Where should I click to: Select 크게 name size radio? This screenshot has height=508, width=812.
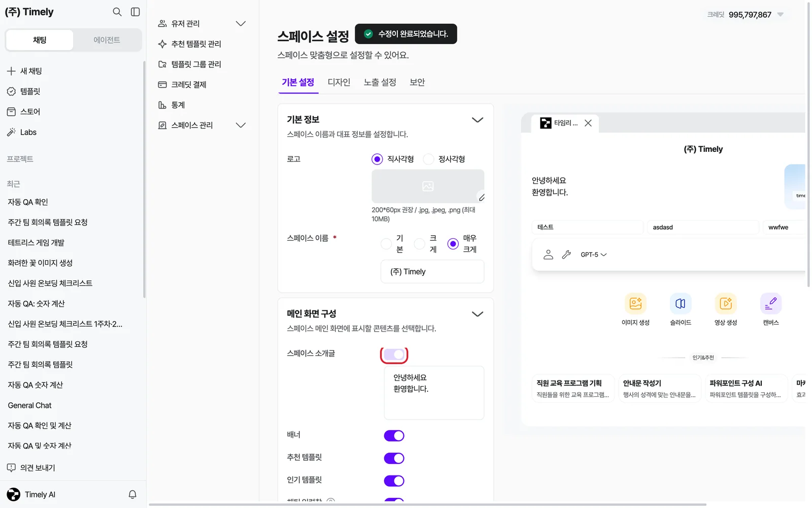pos(419,244)
